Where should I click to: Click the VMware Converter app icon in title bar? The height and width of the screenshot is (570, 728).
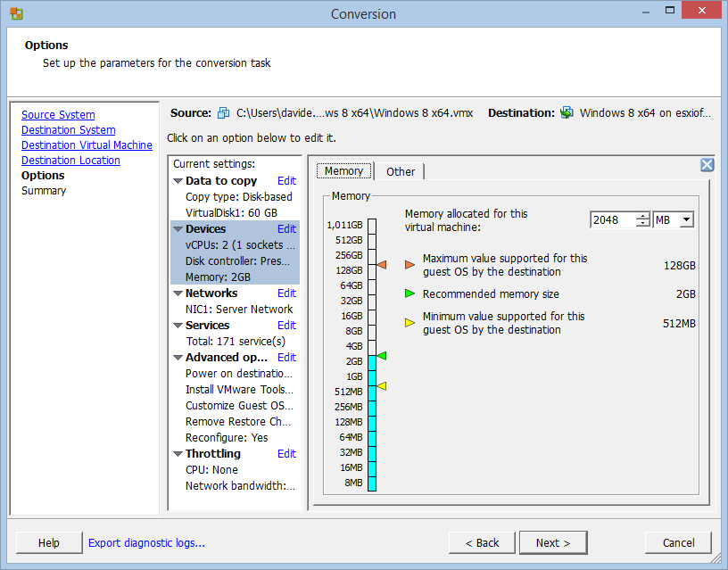coord(16,13)
